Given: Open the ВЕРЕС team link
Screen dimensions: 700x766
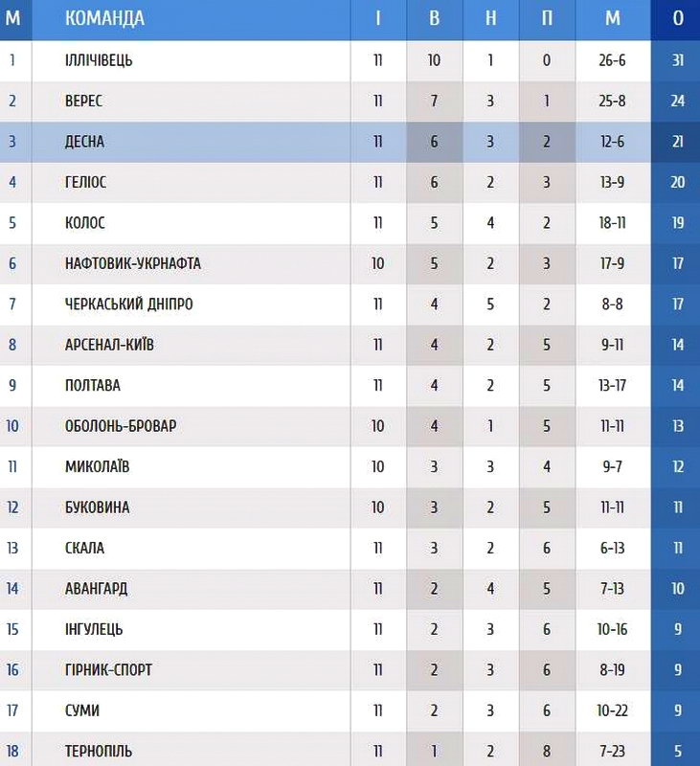Looking at the screenshot, I should point(83,101).
